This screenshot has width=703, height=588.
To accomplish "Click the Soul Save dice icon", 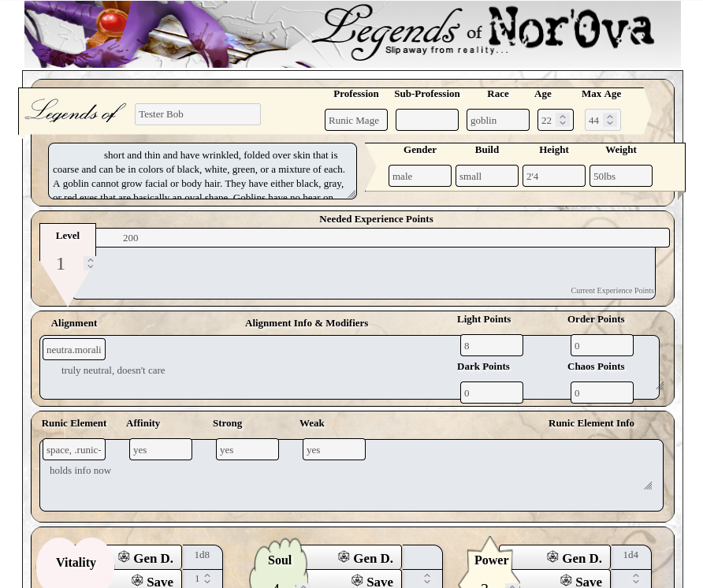I will (357, 581).
